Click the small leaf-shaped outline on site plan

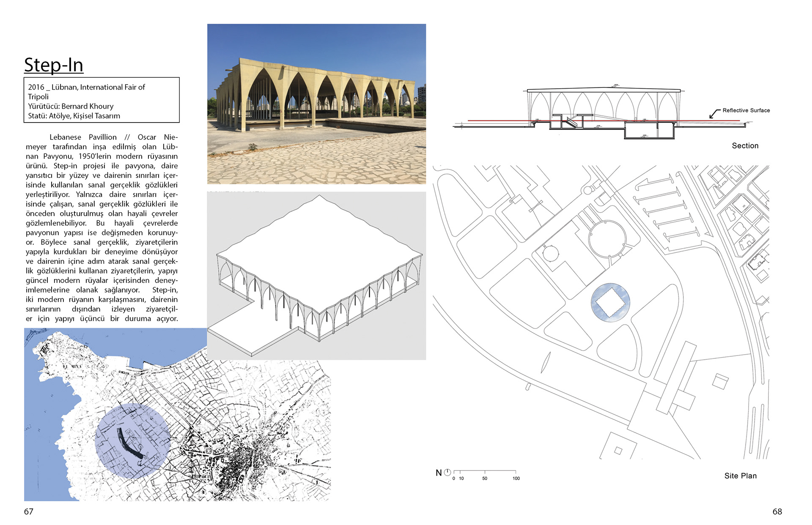546,362
